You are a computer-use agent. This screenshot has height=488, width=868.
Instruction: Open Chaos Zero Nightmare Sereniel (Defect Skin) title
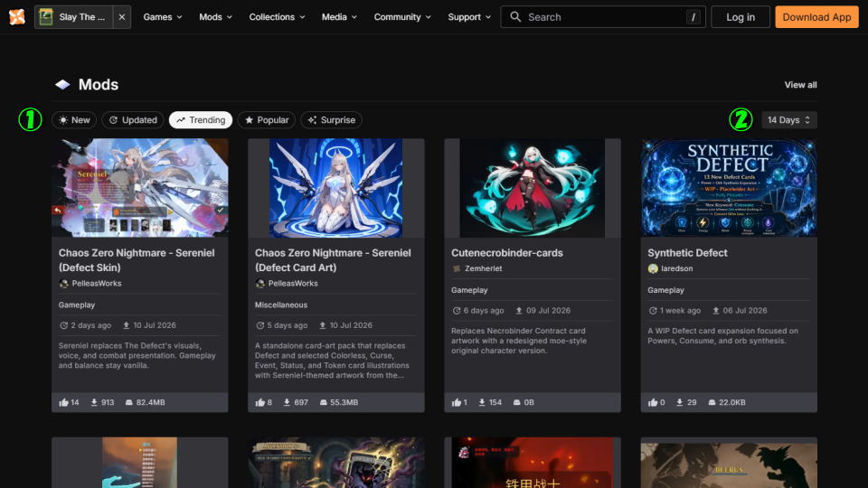click(137, 260)
